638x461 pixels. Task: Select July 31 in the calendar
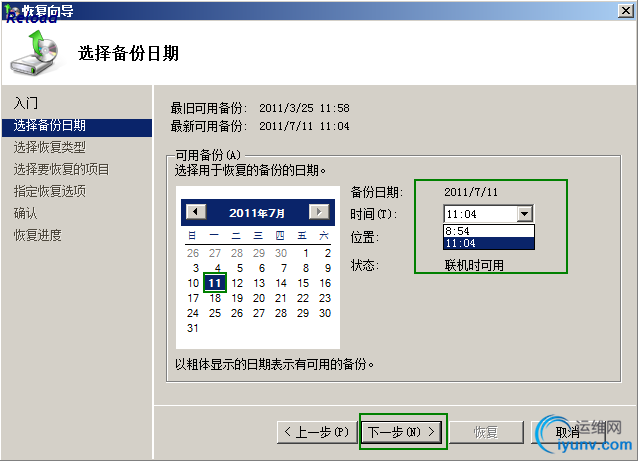(x=193, y=328)
